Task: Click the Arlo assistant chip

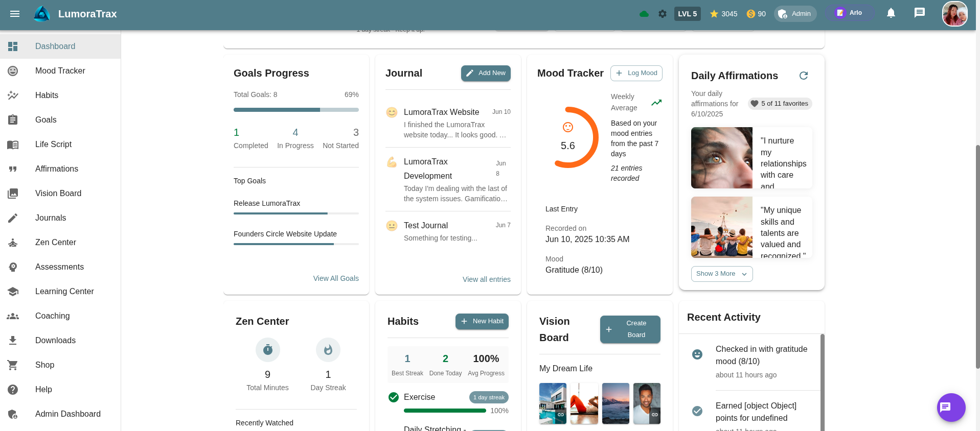Action: pos(849,13)
